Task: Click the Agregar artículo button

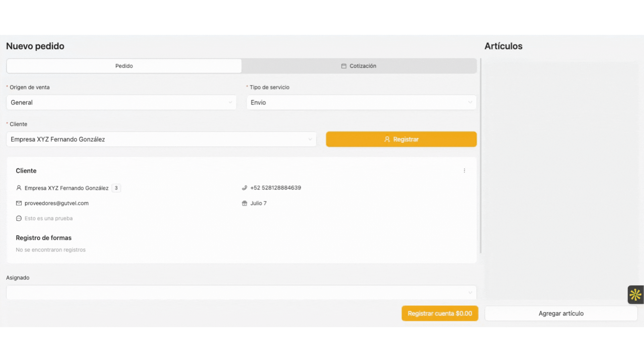Action: pos(561,313)
